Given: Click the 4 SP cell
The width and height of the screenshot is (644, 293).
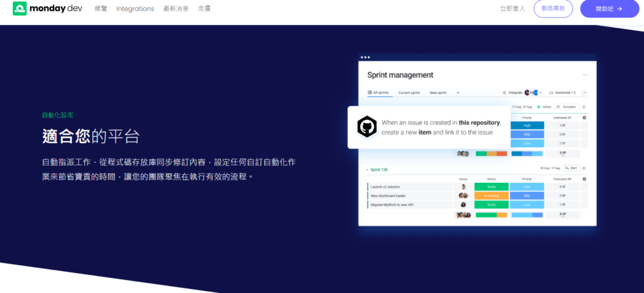Looking at the screenshot, I should pyautogui.click(x=563, y=187).
